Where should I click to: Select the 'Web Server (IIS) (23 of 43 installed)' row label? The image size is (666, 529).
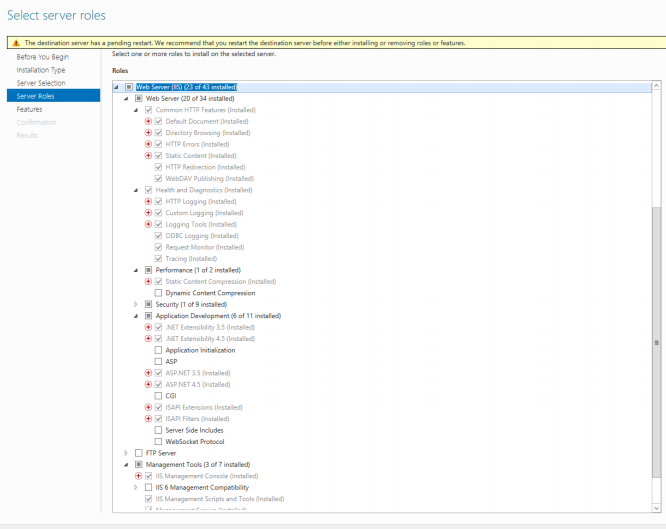(186, 87)
